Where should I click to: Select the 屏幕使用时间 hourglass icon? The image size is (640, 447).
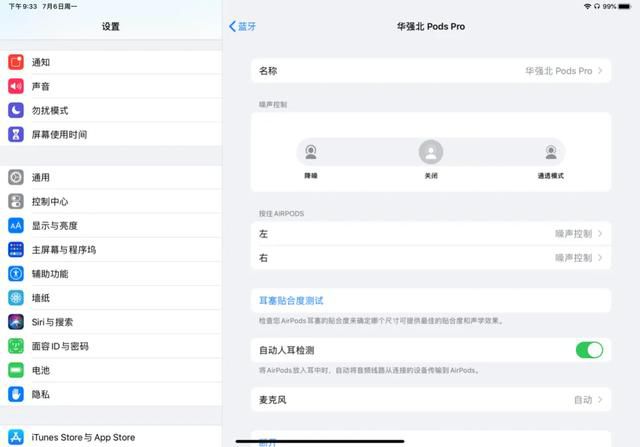tap(16, 134)
